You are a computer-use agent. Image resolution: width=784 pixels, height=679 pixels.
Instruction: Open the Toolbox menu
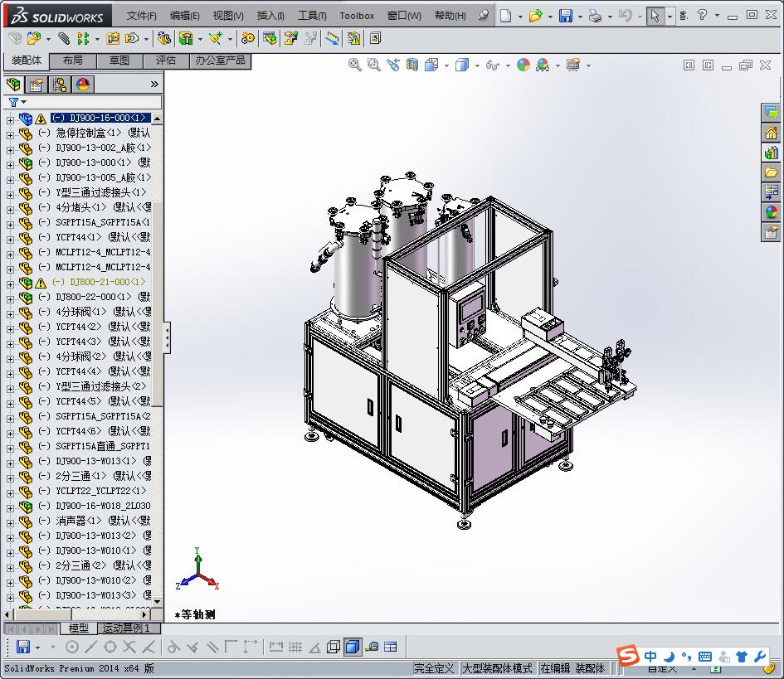click(x=357, y=16)
